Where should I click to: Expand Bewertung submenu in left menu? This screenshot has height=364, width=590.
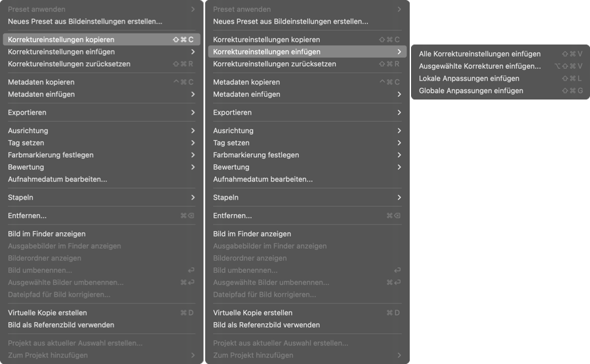[101, 167]
